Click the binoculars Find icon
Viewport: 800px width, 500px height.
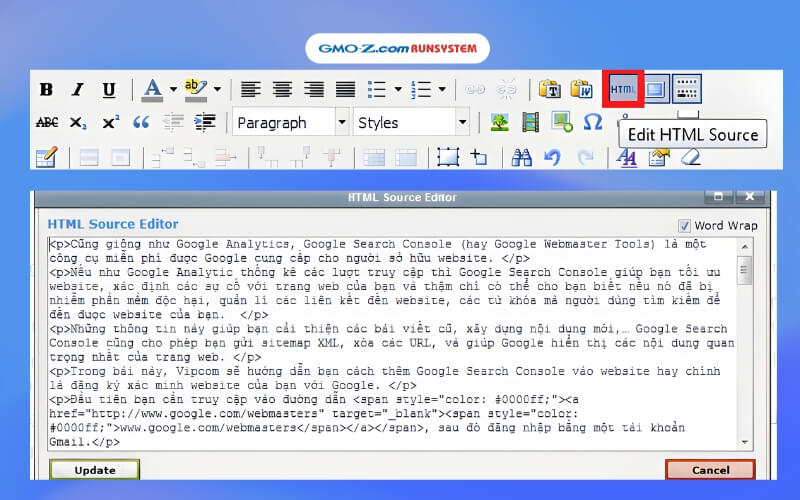tap(521, 157)
